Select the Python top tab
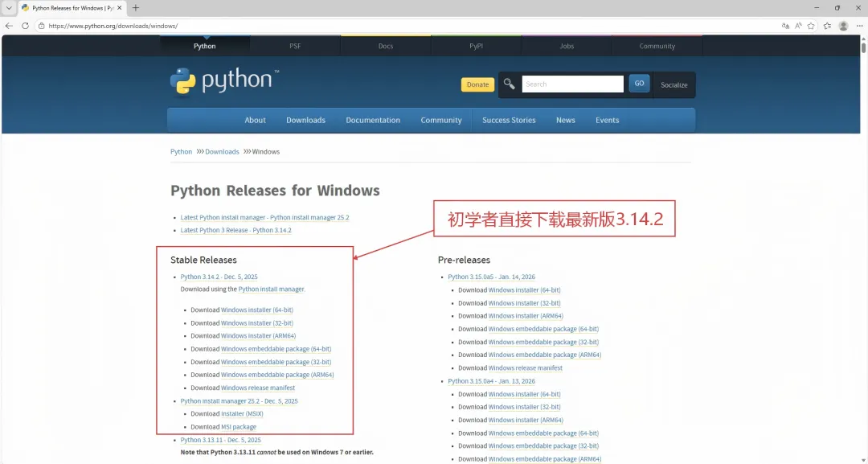868x464 pixels. 205,46
